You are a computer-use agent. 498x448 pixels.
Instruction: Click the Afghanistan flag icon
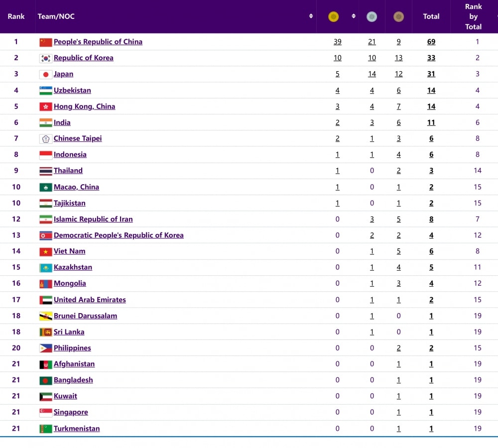pos(46,364)
